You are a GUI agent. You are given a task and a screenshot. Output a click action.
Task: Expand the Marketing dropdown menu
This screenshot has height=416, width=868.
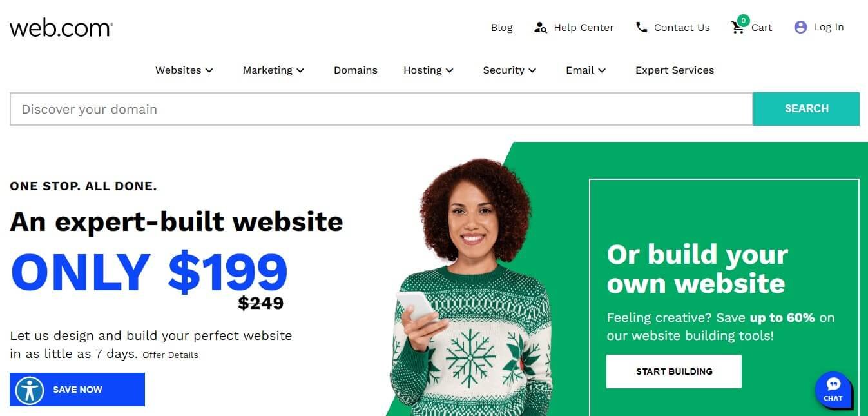(x=273, y=70)
